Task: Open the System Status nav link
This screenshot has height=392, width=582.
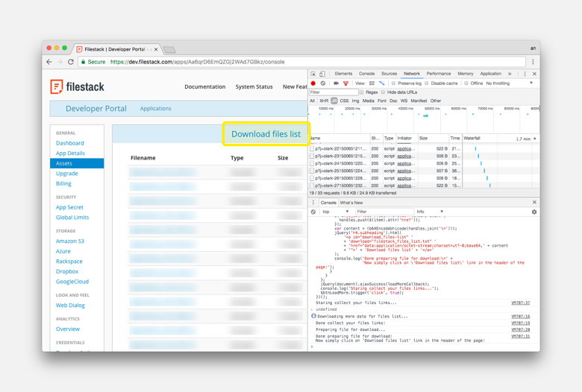Action: click(x=254, y=86)
